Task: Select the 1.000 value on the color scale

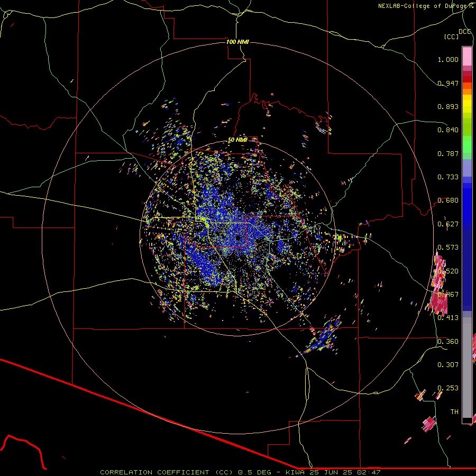Action: point(448,59)
